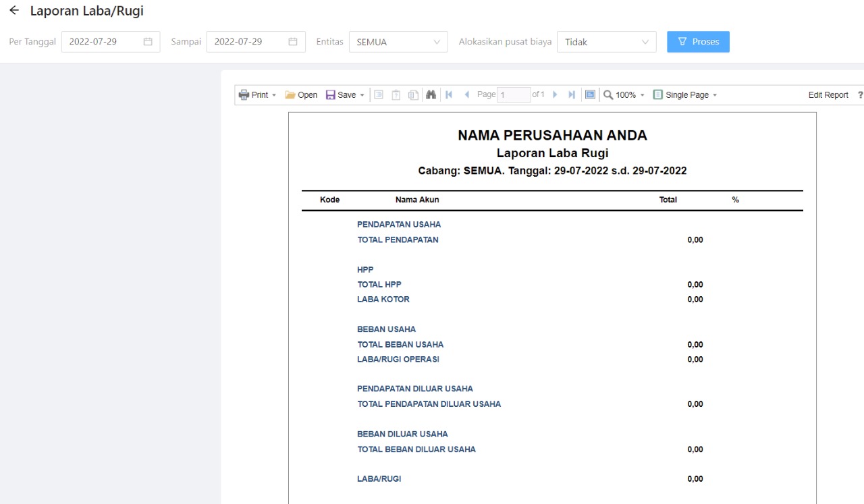864x504 pixels.
Task: Click the LABA/RUGI OPERASI row label
Action: coord(398,359)
